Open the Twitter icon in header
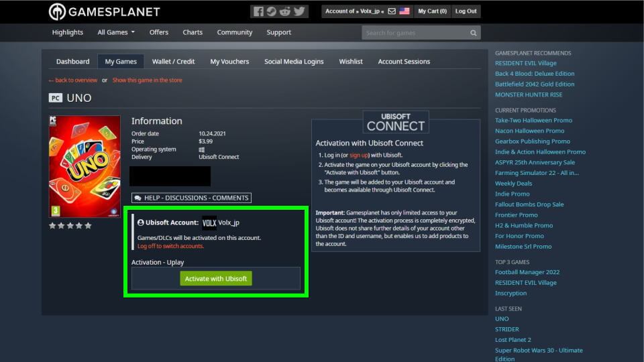Viewport: 644px width, 362px height. (x=299, y=11)
